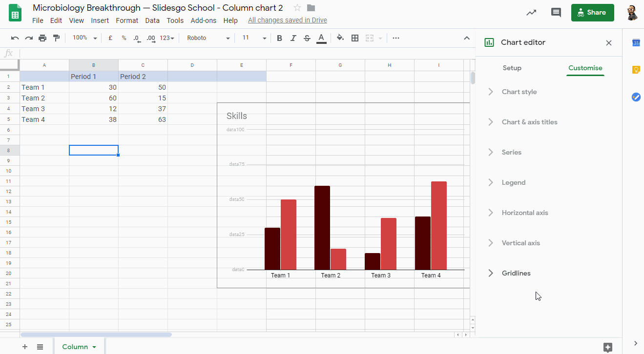Image resolution: width=644 pixels, height=354 pixels.
Task: Toggle italic formatting
Action: [293, 38]
